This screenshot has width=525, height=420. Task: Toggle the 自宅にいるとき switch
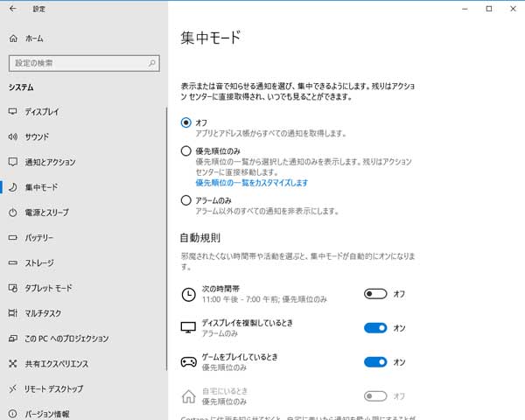tap(375, 396)
